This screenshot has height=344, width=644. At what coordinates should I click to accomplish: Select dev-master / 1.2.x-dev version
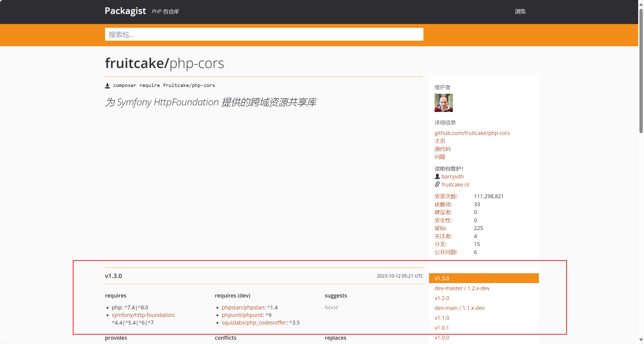tap(462, 288)
